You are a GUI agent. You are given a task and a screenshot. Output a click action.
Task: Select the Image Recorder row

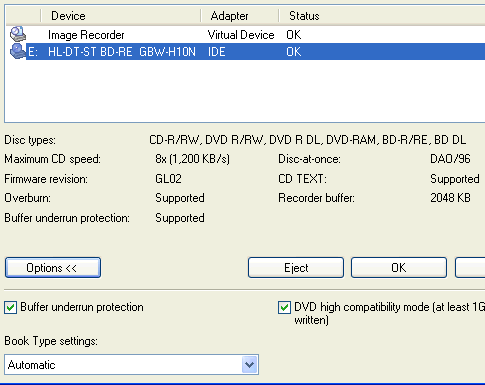pyautogui.click(x=245, y=35)
